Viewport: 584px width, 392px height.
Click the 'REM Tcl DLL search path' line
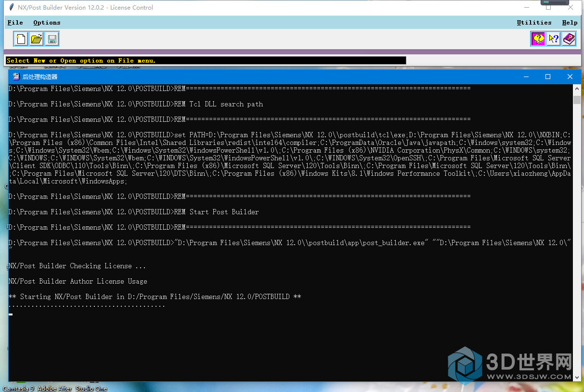tap(136, 104)
